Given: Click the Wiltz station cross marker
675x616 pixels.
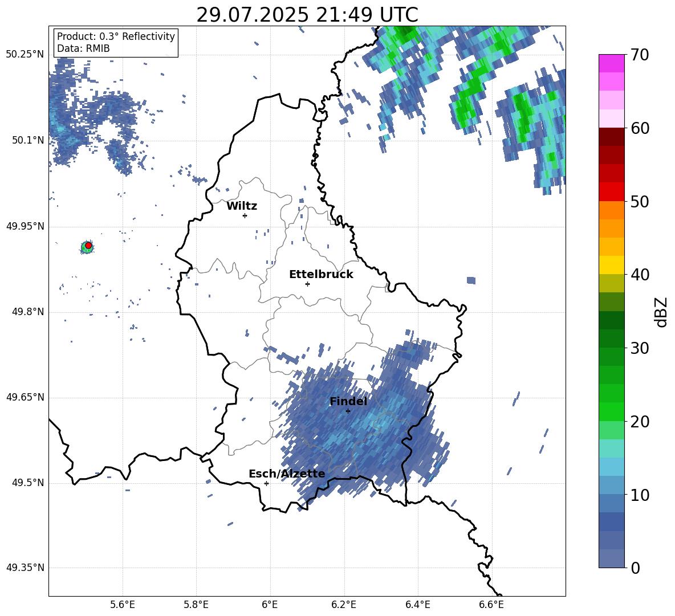Looking at the screenshot, I should pos(245,215).
